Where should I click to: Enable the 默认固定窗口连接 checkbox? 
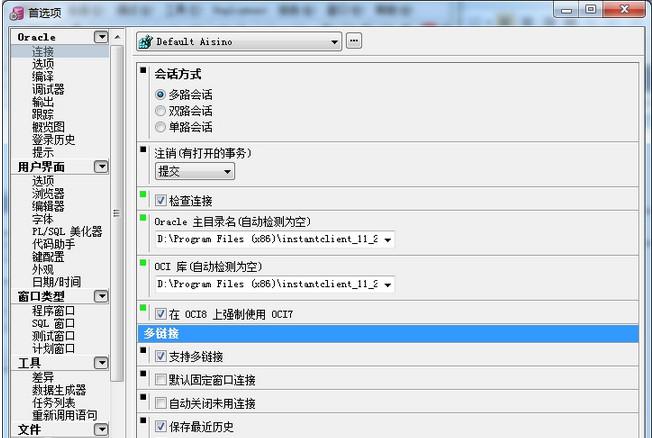click(x=160, y=380)
